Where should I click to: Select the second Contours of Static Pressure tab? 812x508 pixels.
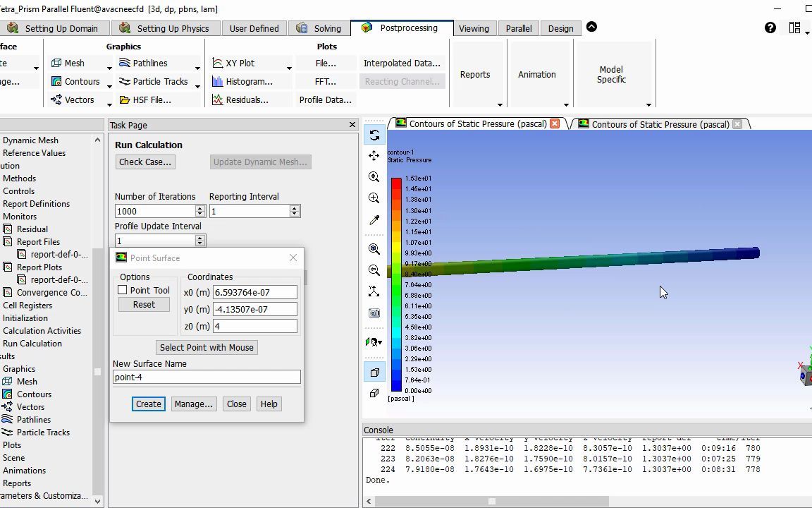pos(659,123)
